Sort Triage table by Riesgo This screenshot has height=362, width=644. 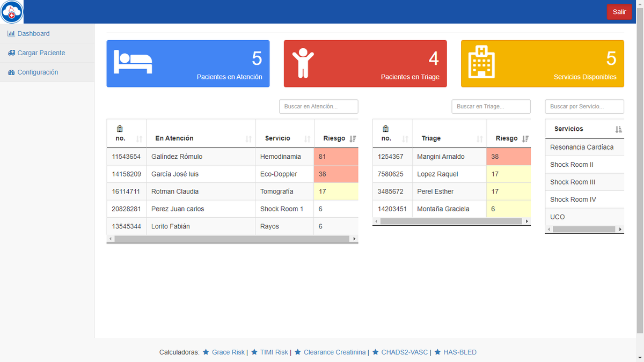click(509, 134)
